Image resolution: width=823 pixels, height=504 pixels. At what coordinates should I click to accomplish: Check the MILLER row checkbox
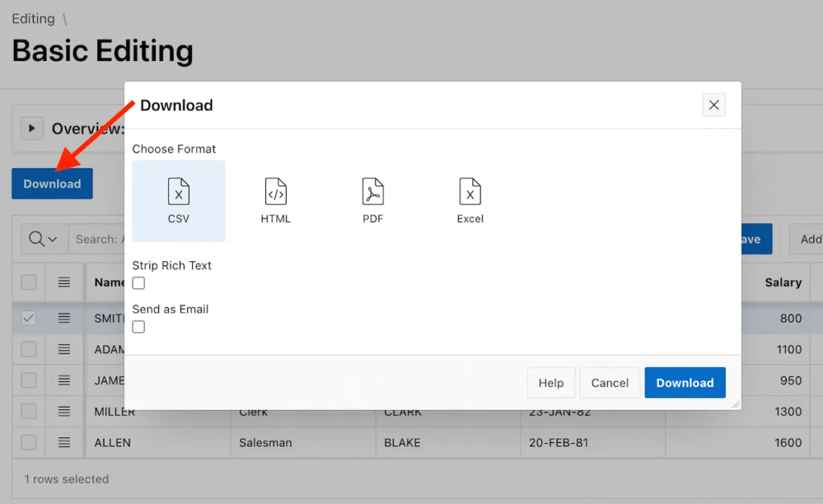29,411
